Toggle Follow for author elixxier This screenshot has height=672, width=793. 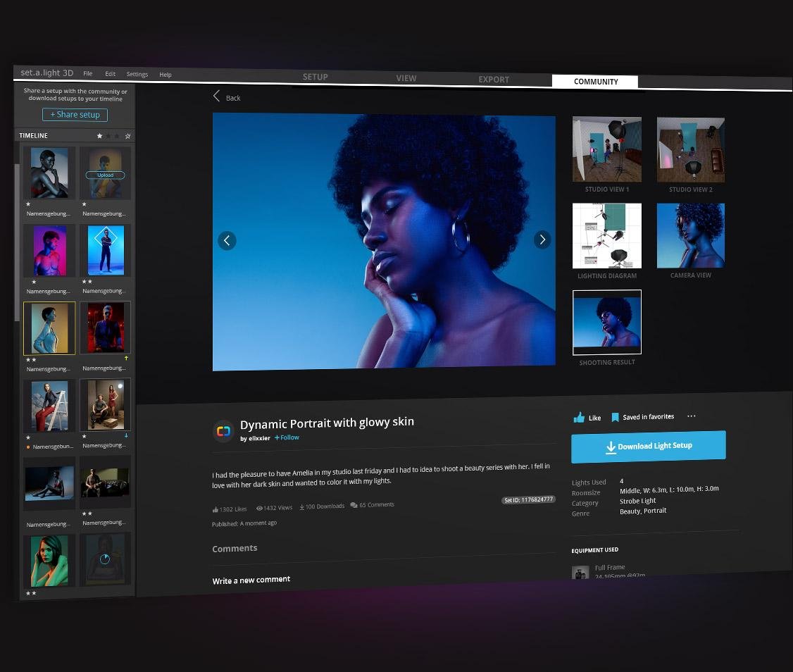pos(287,437)
